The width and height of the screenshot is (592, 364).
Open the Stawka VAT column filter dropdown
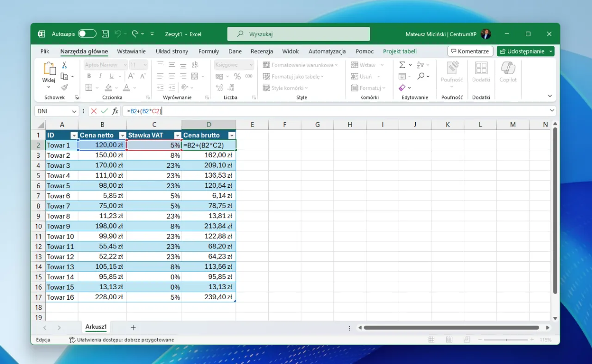click(x=177, y=135)
